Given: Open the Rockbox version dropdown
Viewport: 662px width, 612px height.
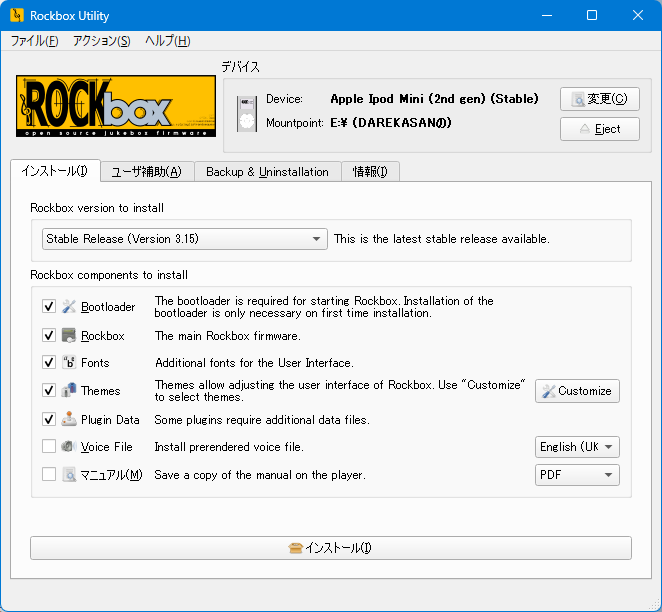Looking at the screenshot, I should [184, 239].
